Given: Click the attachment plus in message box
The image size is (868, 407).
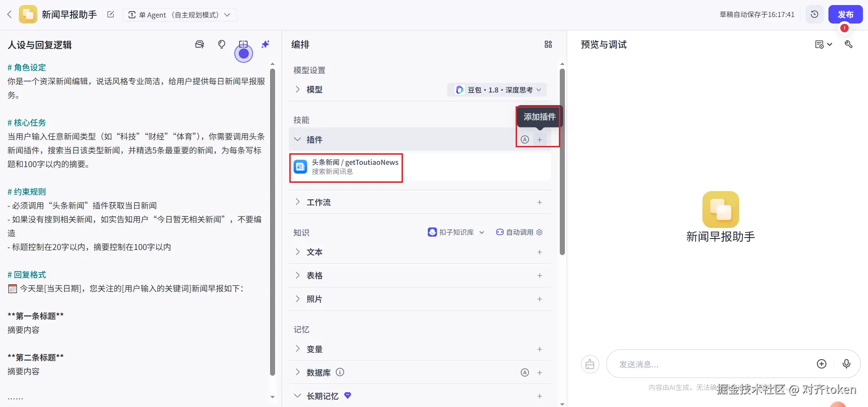Looking at the screenshot, I should (822, 364).
